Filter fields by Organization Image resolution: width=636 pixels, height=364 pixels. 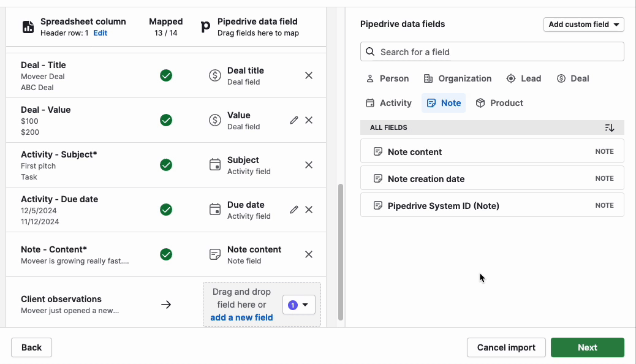coord(458,78)
